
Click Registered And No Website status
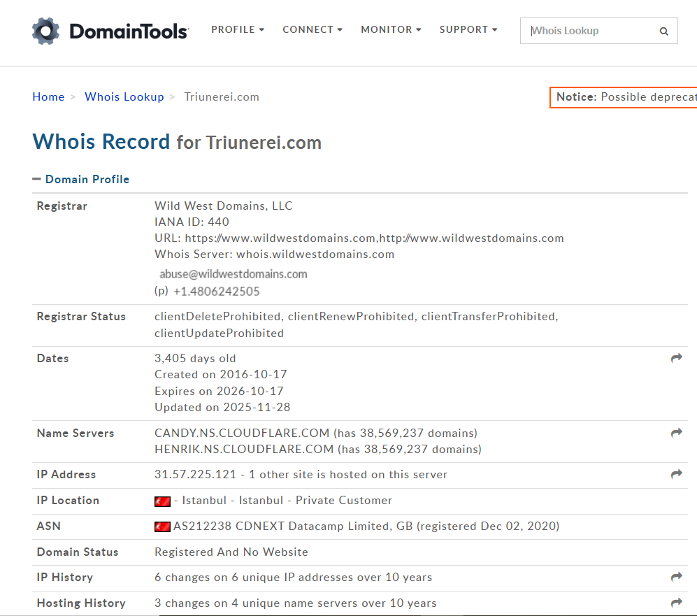pos(231,552)
